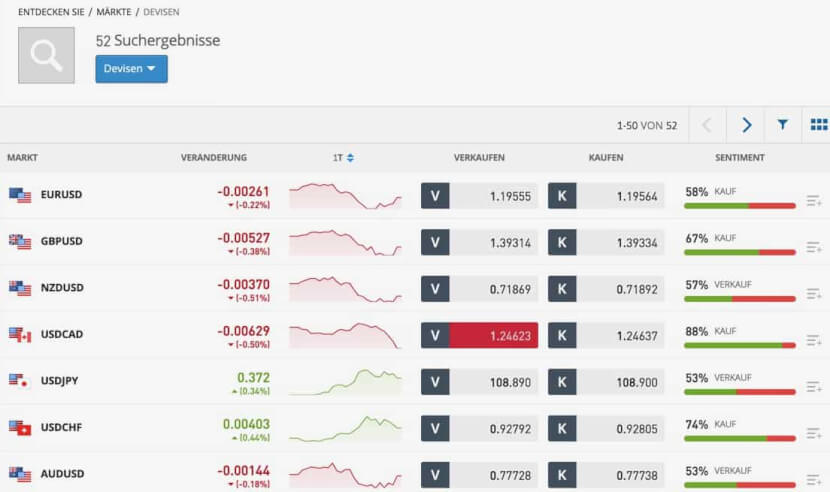The image size is (830, 492).
Task: Open USDJPY market name
Action: 59,381
